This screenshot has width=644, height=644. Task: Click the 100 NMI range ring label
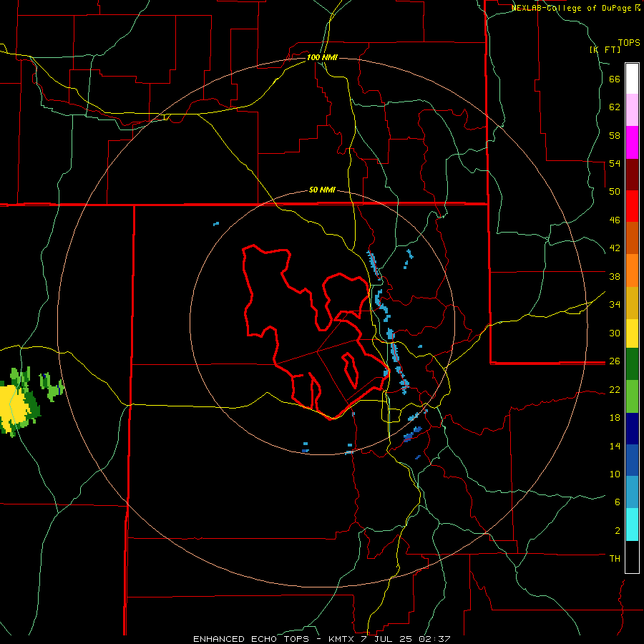pyautogui.click(x=322, y=57)
